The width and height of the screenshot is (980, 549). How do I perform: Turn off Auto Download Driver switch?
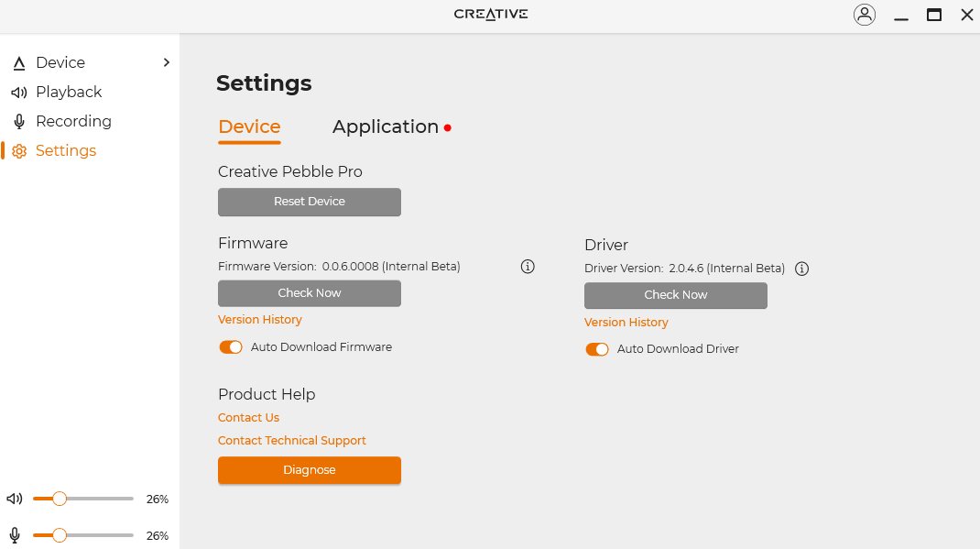[x=597, y=349]
